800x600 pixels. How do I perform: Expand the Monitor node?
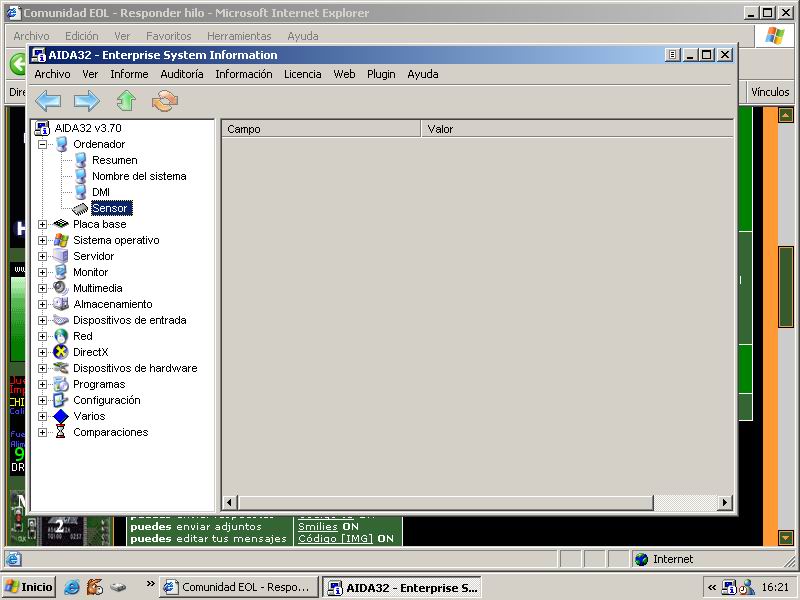[43, 272]
